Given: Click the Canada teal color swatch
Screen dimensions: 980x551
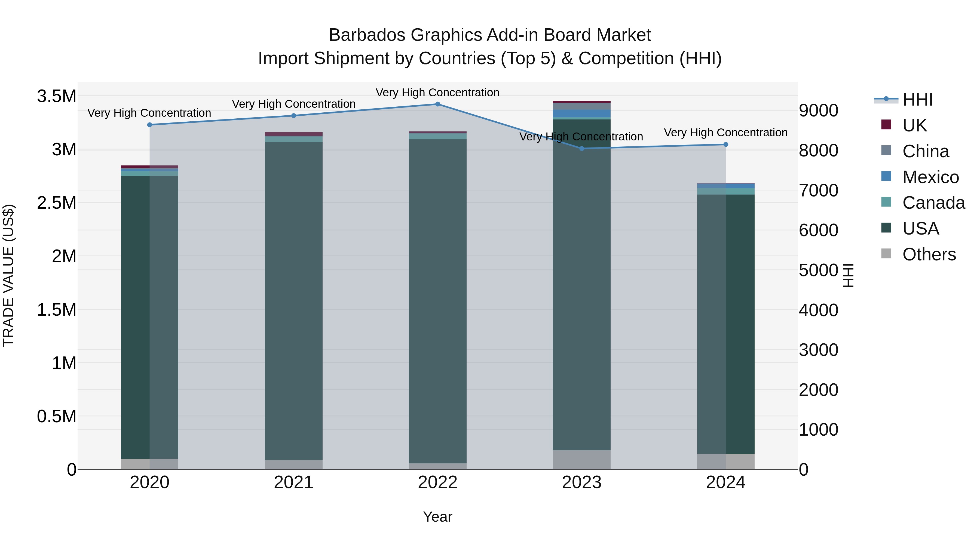Looking at the screenshot, I should 886,202.
